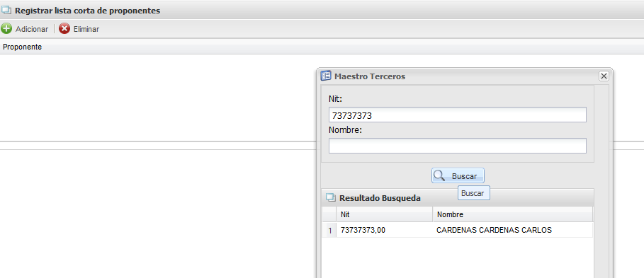This screenshot has width=644, height=278.
Task: Click the Proponente column header
Action: [22, 47]
